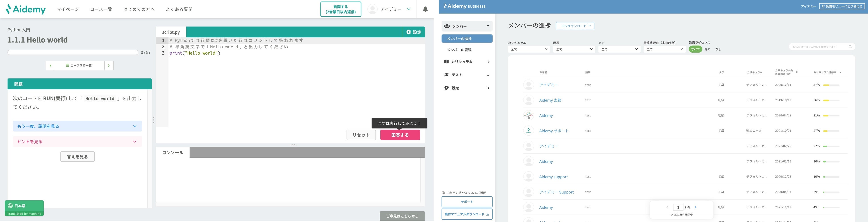Click the 答えを見る button
This screenshot has height=222, width=868.
pos(77,156)
